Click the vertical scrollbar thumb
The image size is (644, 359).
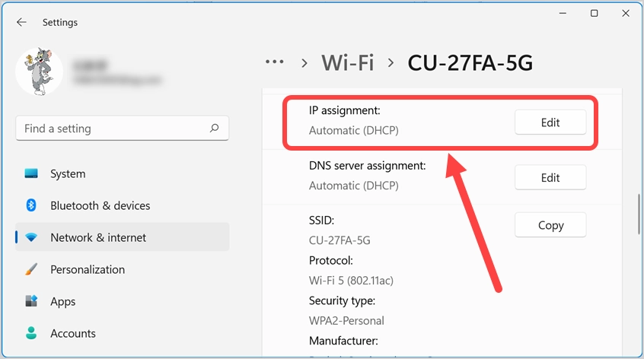(x=639, y=215)
